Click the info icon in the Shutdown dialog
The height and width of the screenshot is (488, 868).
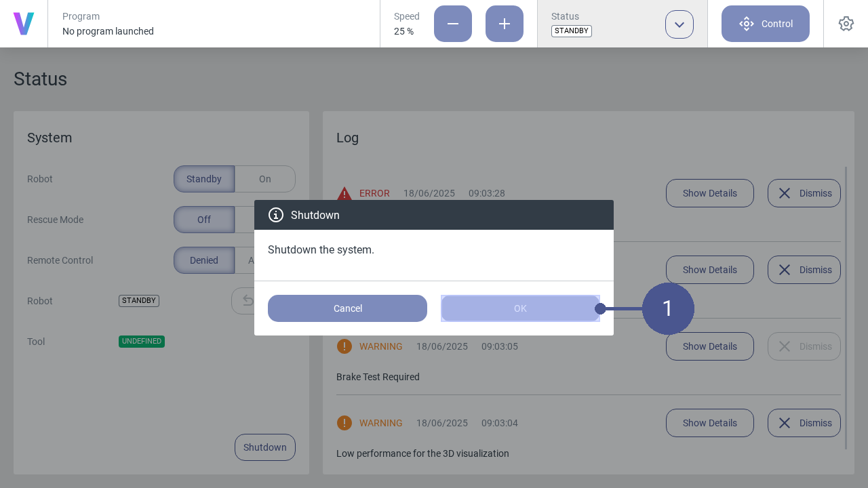pos(276,215)
